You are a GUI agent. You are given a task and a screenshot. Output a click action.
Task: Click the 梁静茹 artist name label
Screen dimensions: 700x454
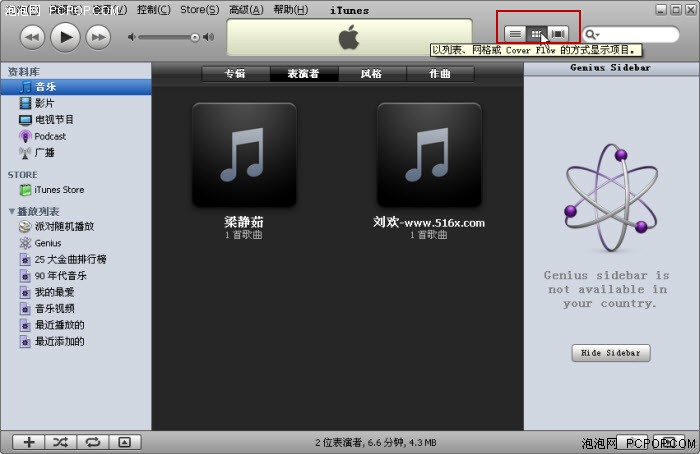[244, 222]
